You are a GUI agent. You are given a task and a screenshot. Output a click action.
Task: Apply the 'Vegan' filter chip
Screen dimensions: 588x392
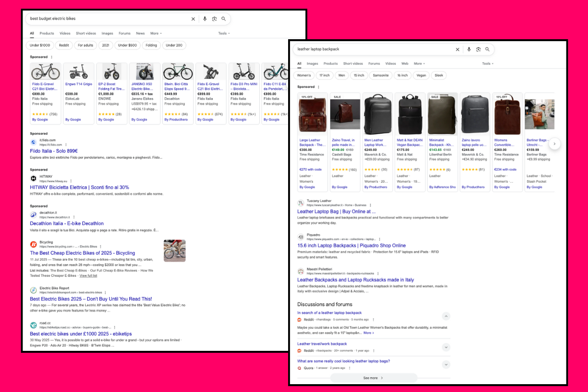pyautogui.click(x=421, y=75)
